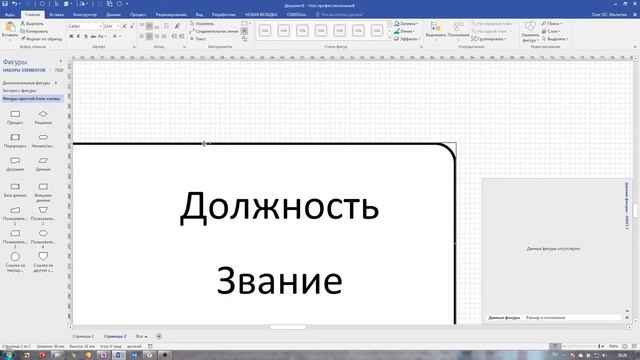
Task: Open Экспресс-фигуры stencil
Action: (x=19, y=91)
